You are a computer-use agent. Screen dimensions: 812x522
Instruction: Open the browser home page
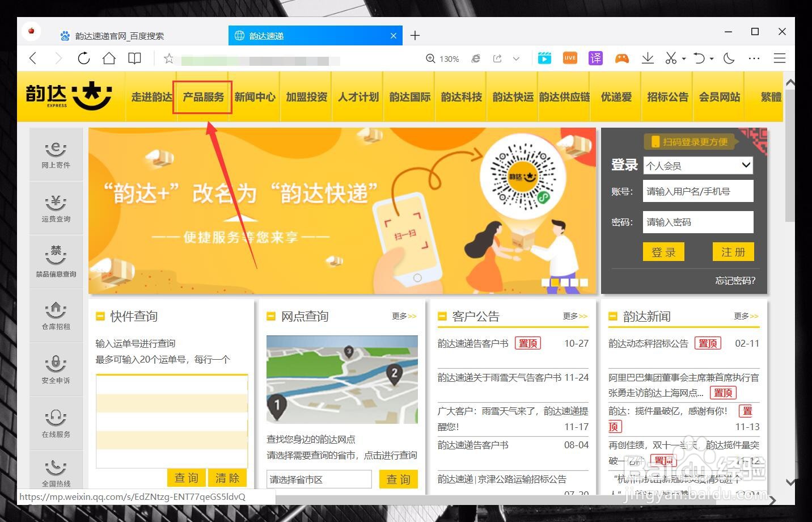tap(109, 58)
